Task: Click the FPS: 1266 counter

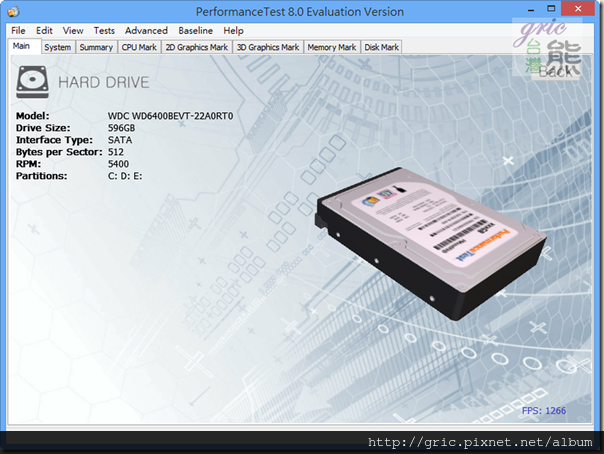Action: pos(544,410)
